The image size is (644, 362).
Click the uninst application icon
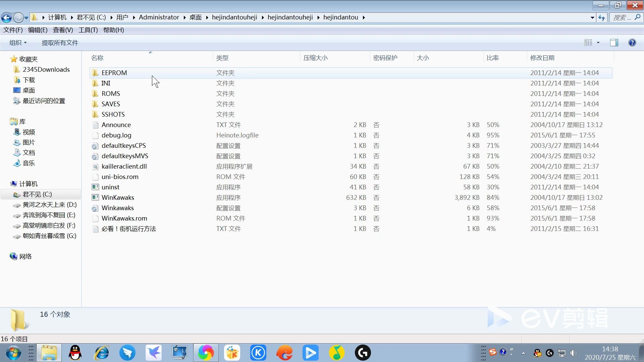point(95,187)
